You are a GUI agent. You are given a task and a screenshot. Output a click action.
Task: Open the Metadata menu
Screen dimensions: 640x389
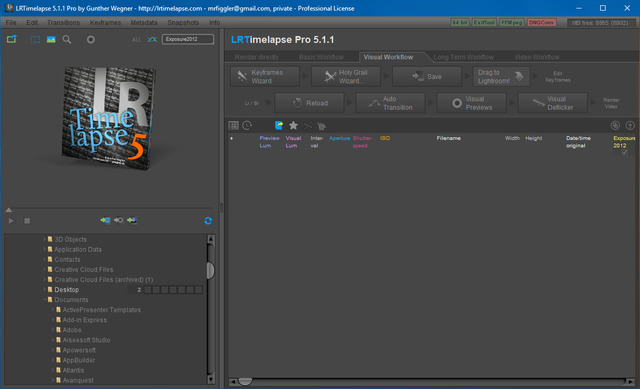pos(144,22)
